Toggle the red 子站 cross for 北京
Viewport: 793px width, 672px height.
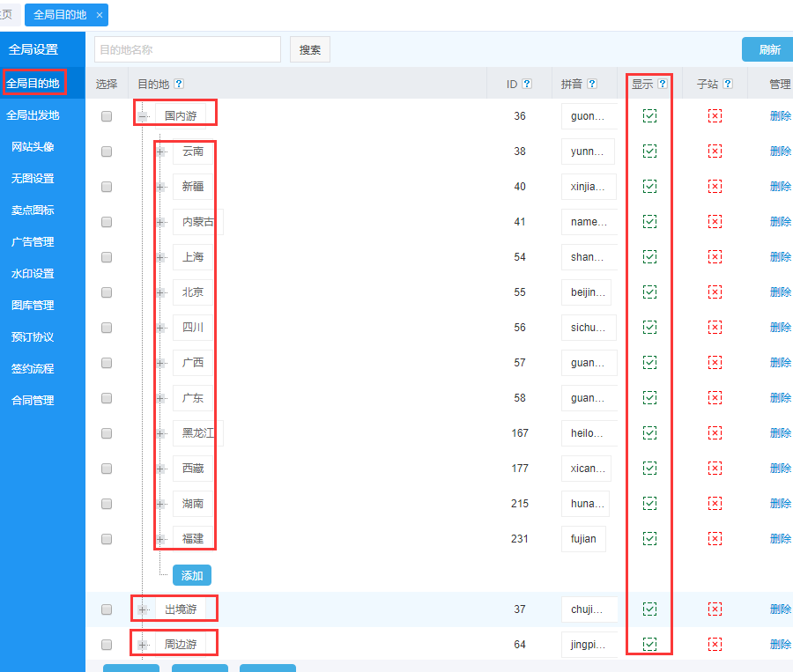715,292
